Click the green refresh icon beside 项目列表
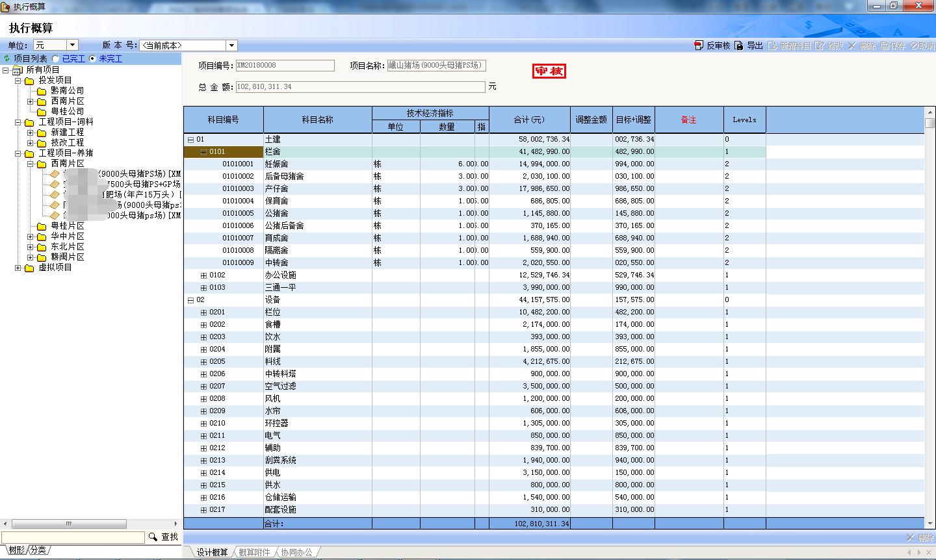The width and height of the screenshot is (936, 560). (x=6, y=58)
